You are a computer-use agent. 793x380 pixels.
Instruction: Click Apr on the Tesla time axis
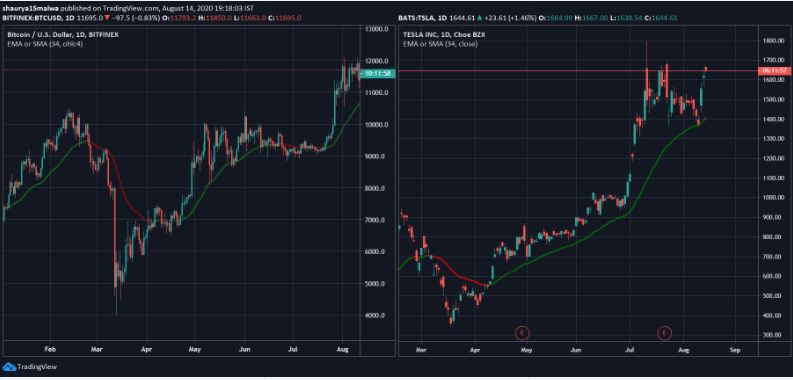[x=474, y=349]
